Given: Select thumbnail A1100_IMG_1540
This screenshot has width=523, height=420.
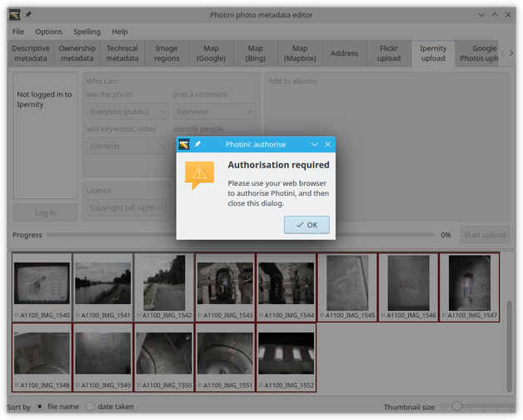Looking at the screenshot, I should point(42,287).
